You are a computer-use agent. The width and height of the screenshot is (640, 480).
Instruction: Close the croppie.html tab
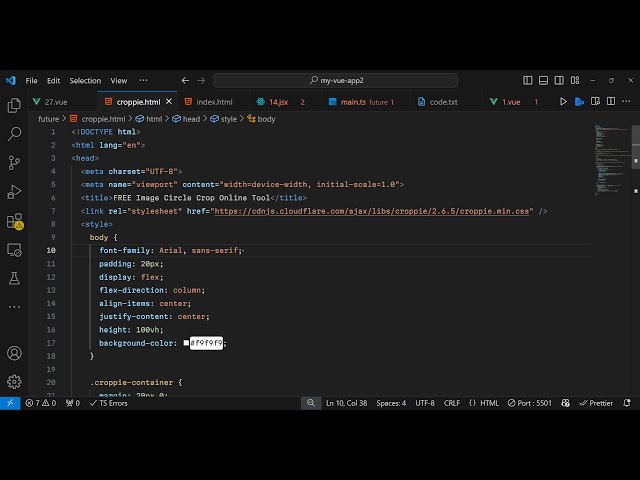(x=169, y=102)
